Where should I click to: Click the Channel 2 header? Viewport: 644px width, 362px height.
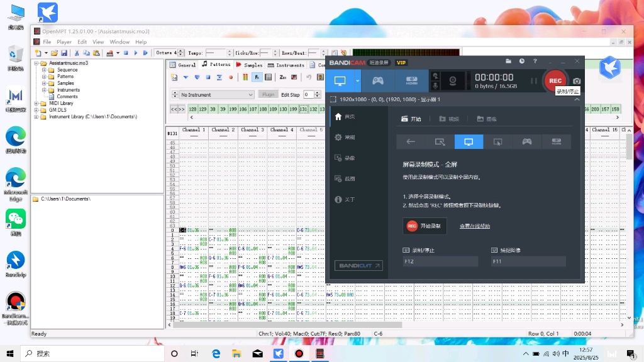223,129
